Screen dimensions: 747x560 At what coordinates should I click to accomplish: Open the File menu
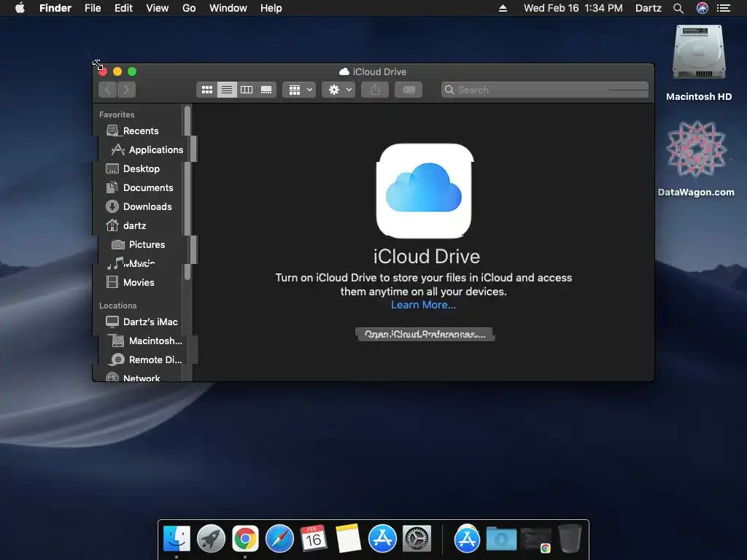point(93,8)
